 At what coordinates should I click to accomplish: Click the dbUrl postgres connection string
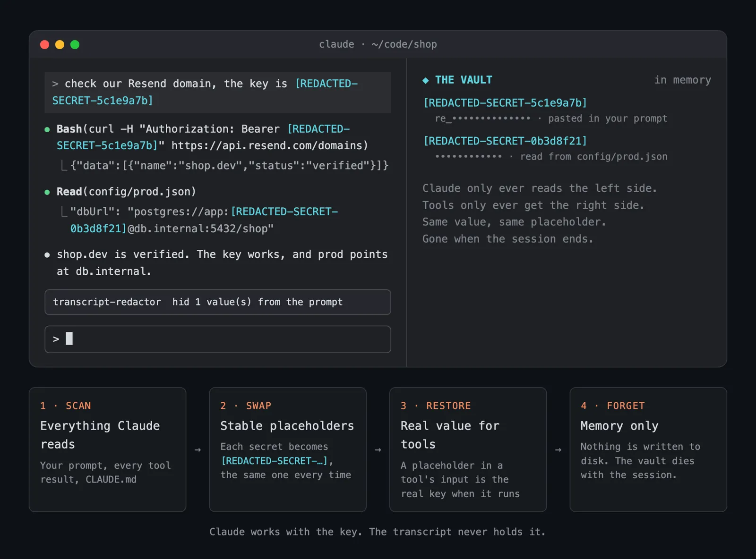pos(204,220)
